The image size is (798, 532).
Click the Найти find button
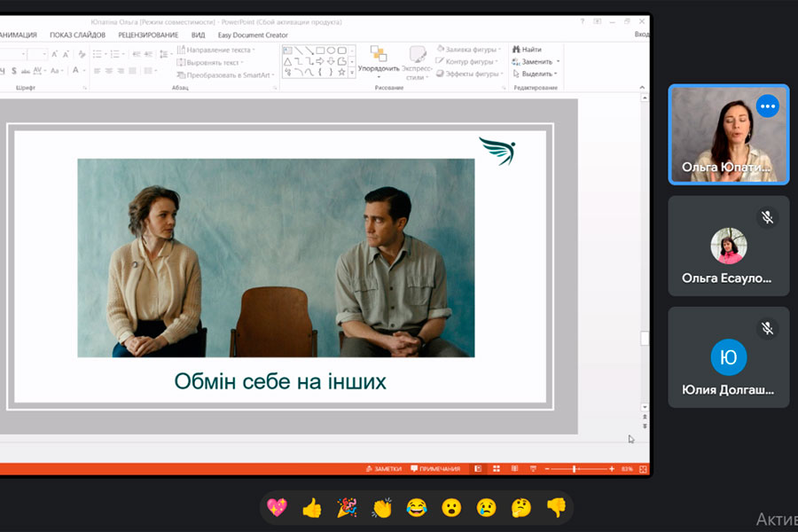527,50
